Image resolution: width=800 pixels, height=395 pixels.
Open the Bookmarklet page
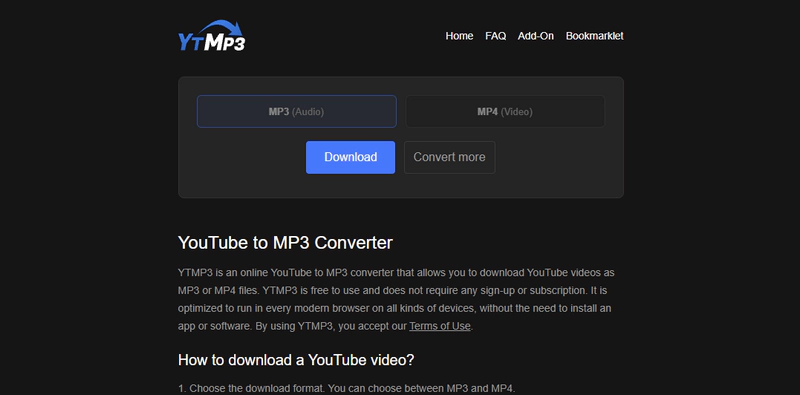[x=594, y=36]
